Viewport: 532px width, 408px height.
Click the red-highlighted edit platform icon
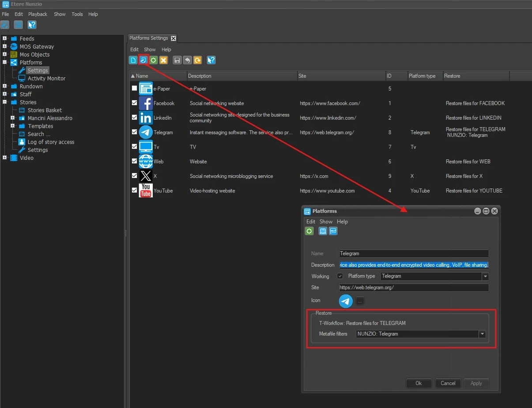pos(143,60)
